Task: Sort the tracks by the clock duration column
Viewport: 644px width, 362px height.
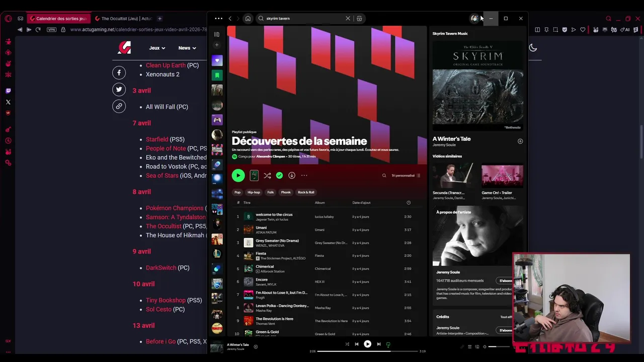Action: pos(409,203)
